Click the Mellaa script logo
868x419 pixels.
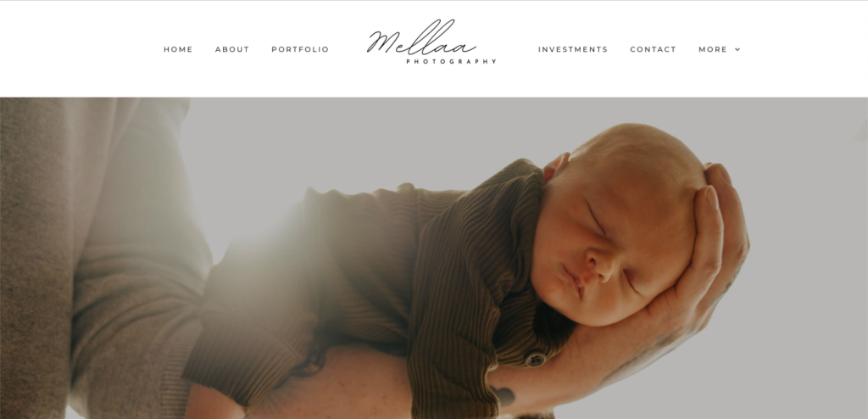coord(421,37)
